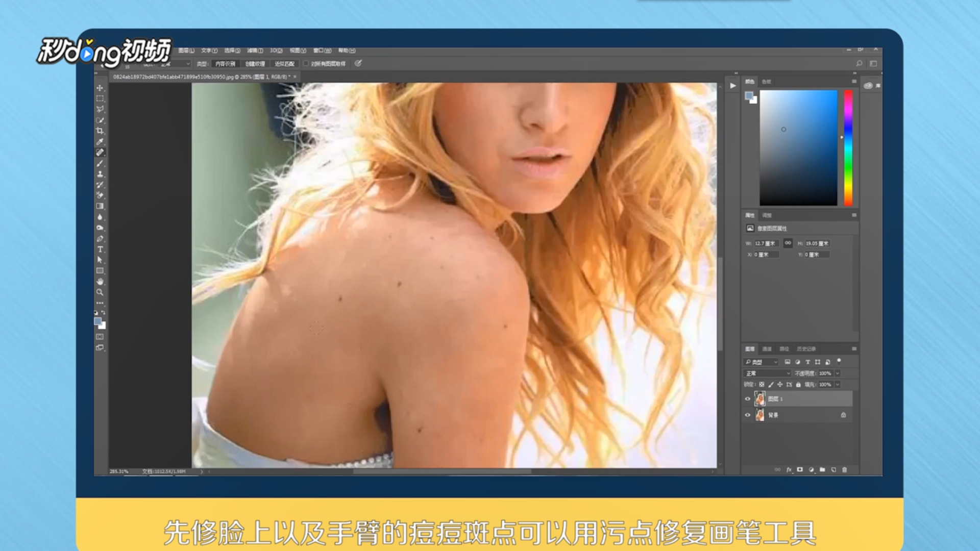Select the Crop tool
The width and height of the screenshot is (980, 551).
(100, 131)
